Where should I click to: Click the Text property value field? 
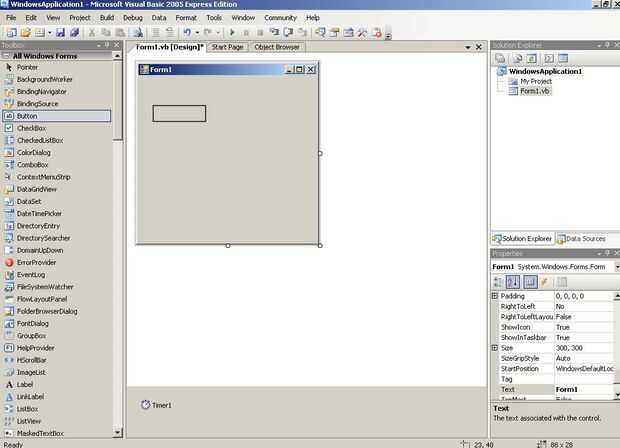tap(584, 389)
